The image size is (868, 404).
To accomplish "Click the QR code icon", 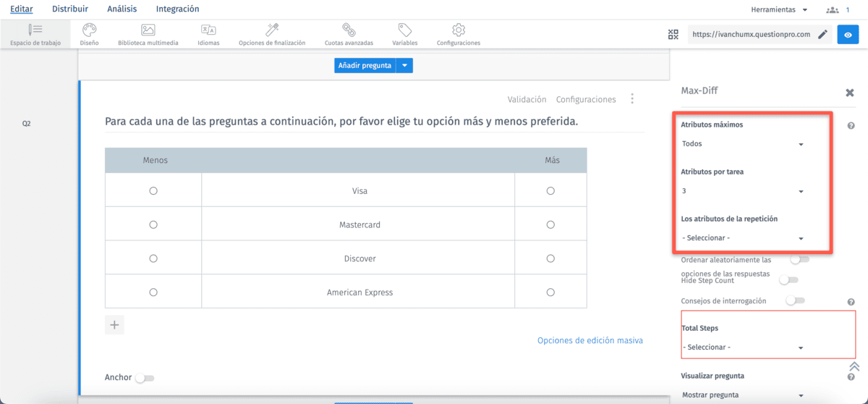I will click(x=673, y=34).
